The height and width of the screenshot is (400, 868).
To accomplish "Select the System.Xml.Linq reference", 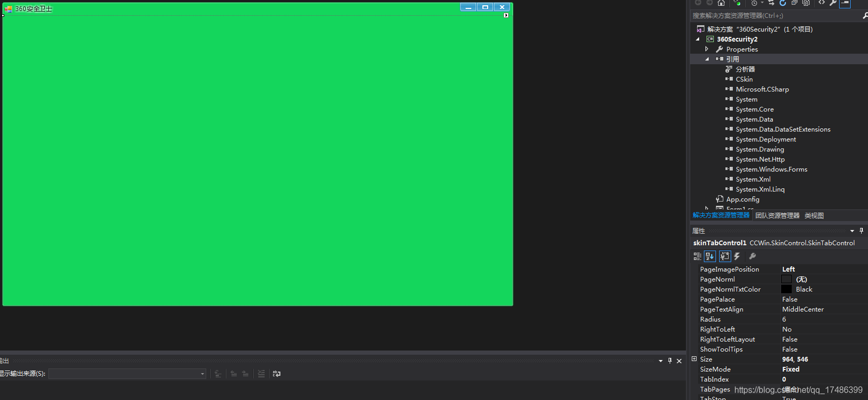I will coord(760,189).
